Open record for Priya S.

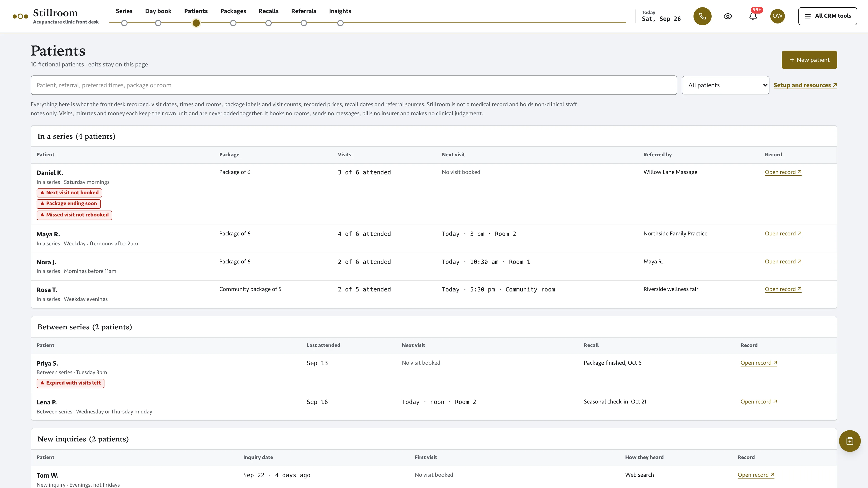point(759,363)
